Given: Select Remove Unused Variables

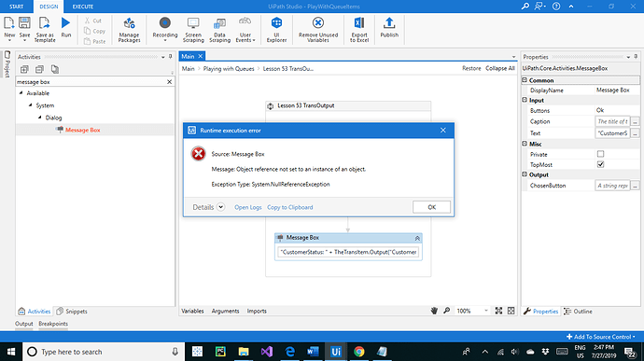Looking at the screenshot, I should coord(318,29).
